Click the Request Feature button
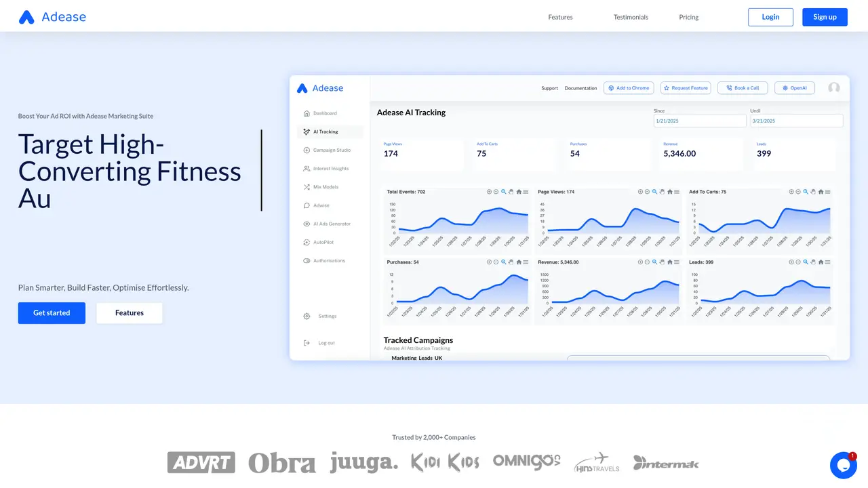This screenshot has height=488, width=868. (x=686, y=88)
